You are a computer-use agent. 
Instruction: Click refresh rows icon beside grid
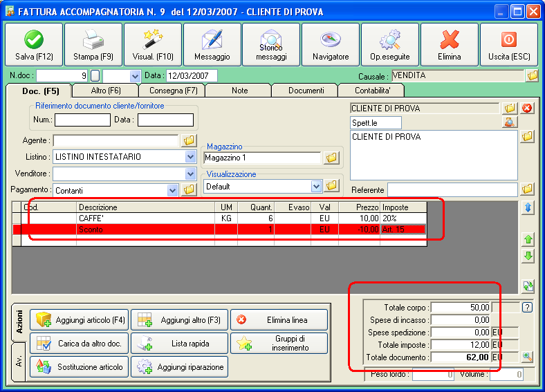click(528, 286)
